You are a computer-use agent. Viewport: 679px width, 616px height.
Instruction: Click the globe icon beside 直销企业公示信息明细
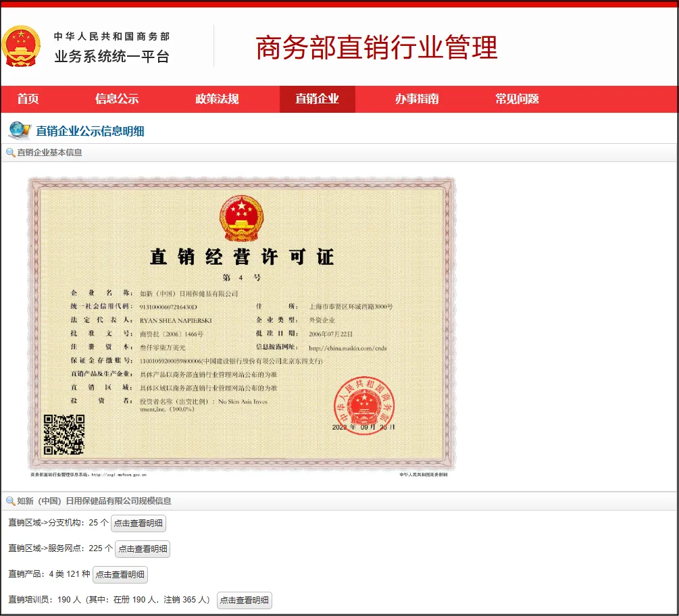click(x=20, y=130)
